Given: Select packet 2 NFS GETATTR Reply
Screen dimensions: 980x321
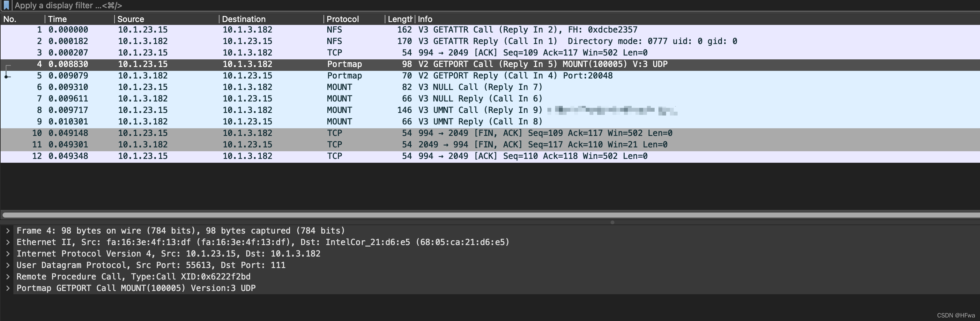Looking at the screenshot, I should point(490,41).
